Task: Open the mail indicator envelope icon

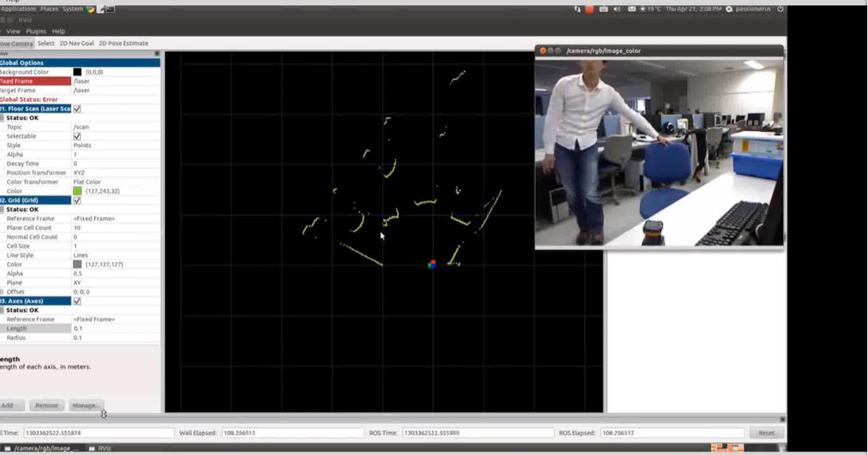Action: (632, 9)
